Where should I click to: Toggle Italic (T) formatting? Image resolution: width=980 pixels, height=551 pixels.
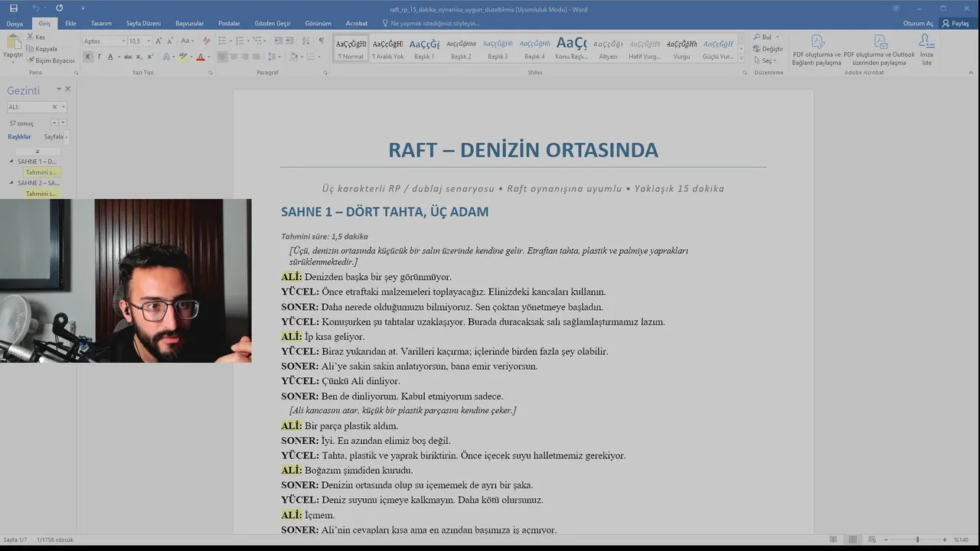pos(99,57)
